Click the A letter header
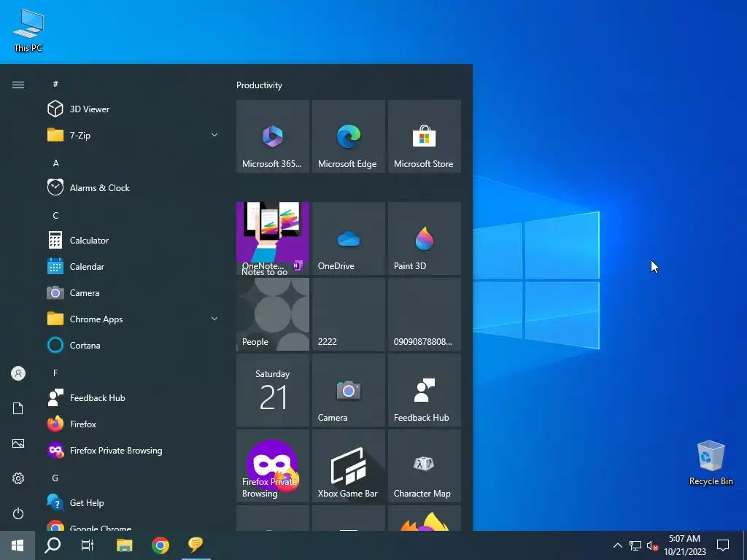 pos(55,163)
